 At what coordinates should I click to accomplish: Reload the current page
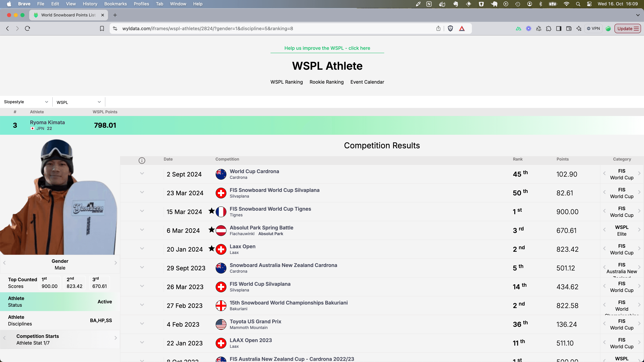pos(28,28)
